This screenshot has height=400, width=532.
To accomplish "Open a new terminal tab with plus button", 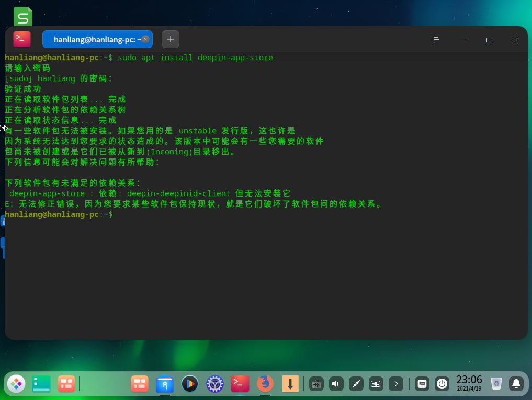I will point(171,39).
